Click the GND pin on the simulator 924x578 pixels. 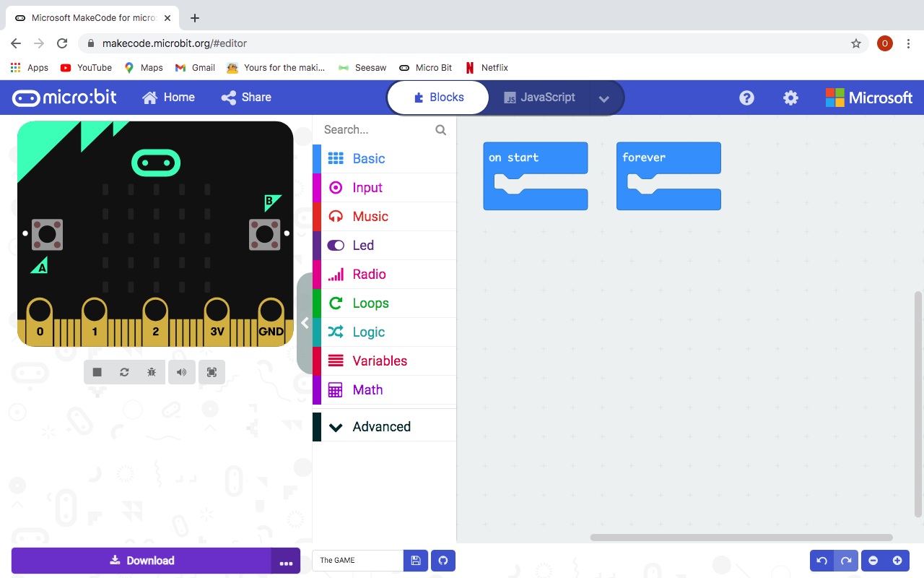click(x=271, y=322)
